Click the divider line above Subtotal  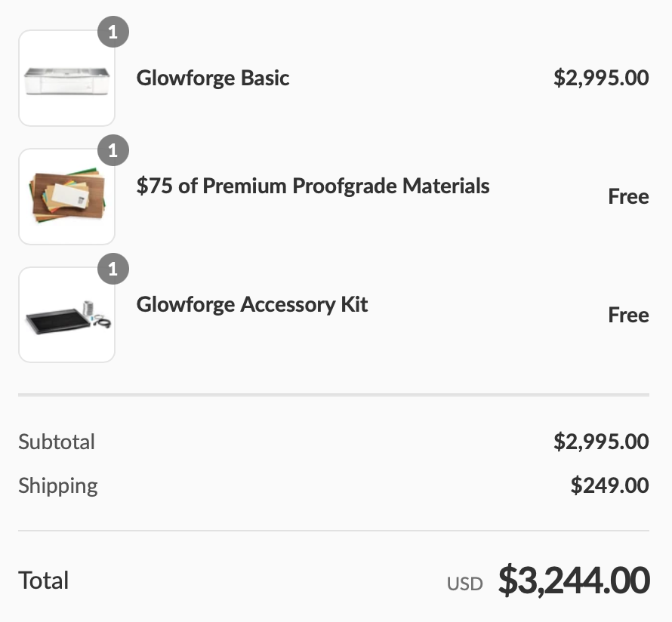[333, 395]
